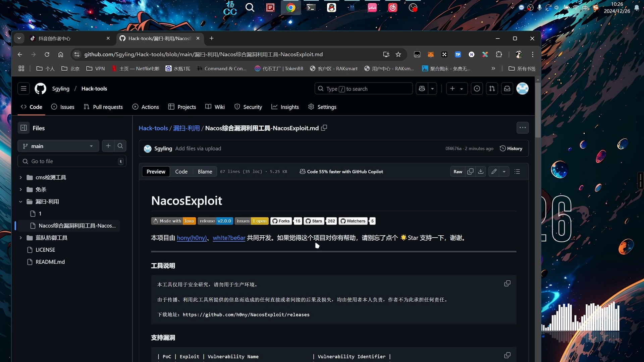Go to the Hack-tools breadcrumb link
This screenshot has height=362, width=644.
click(x=153, y=128)
